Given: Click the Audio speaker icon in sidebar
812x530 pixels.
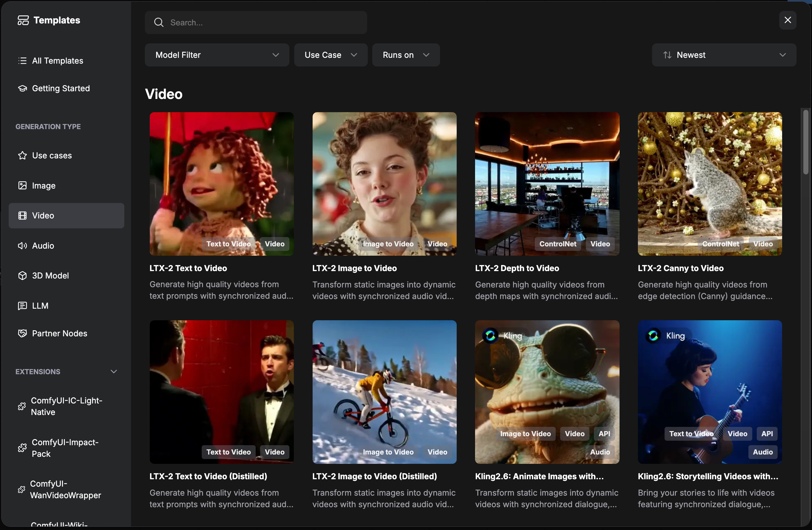Looking at the screenshot, I should click(22, 245).
